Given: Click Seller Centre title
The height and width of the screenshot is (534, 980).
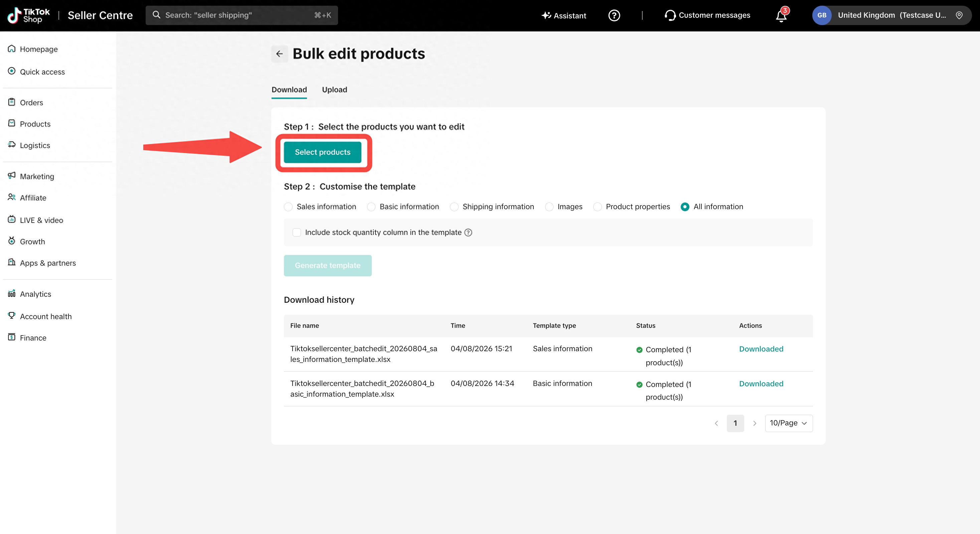Looking at the screenshot, I should [100, 15].
